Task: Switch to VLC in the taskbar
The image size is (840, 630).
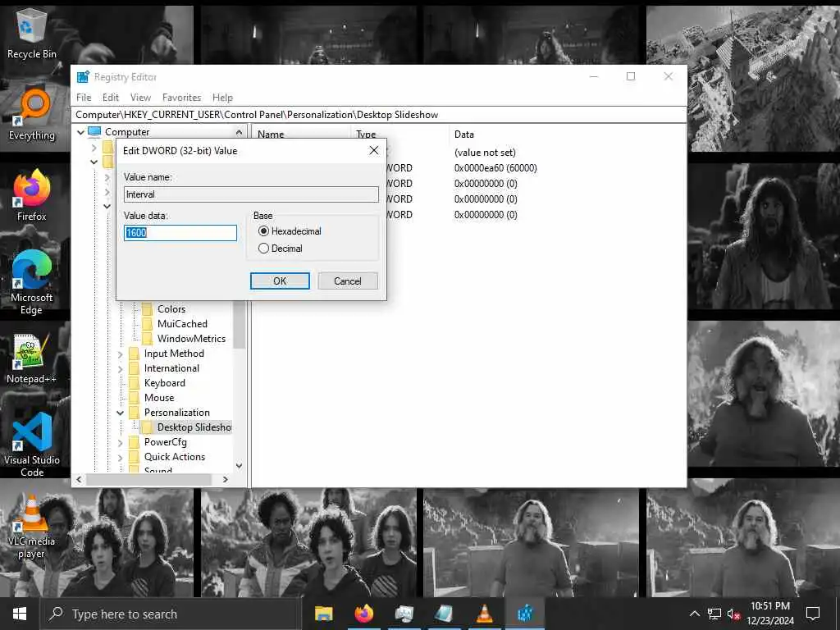Action: point(484,614)
